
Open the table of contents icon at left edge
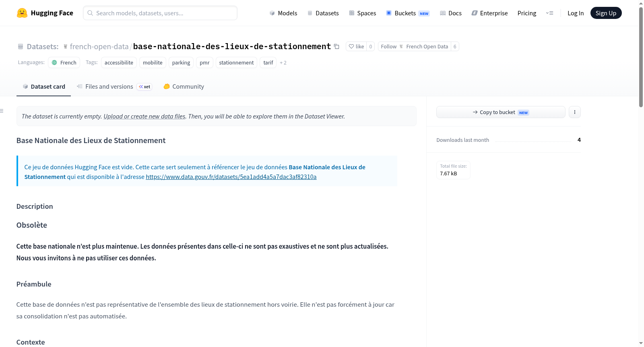tap(2, 111)
